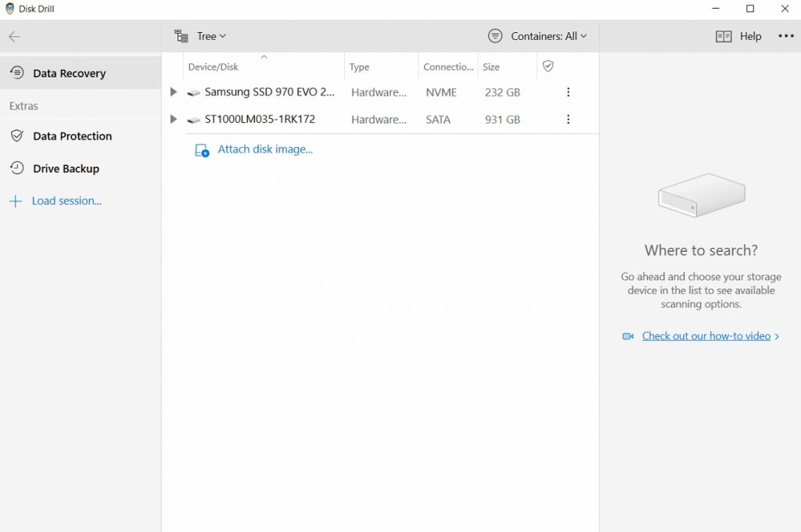This screenshot has width=801, height=532.
Task: Open the Data Recovery section
Action: coord(81,73)
